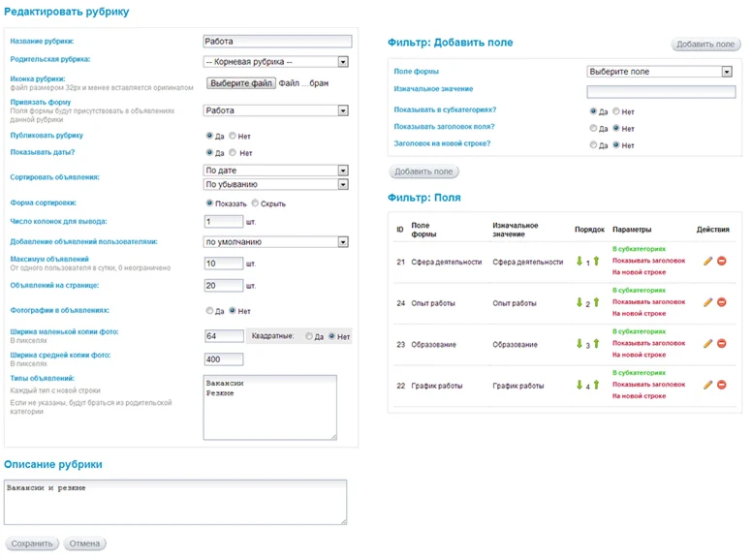
Task: Click the Выберите файл button
Action: 241,83
